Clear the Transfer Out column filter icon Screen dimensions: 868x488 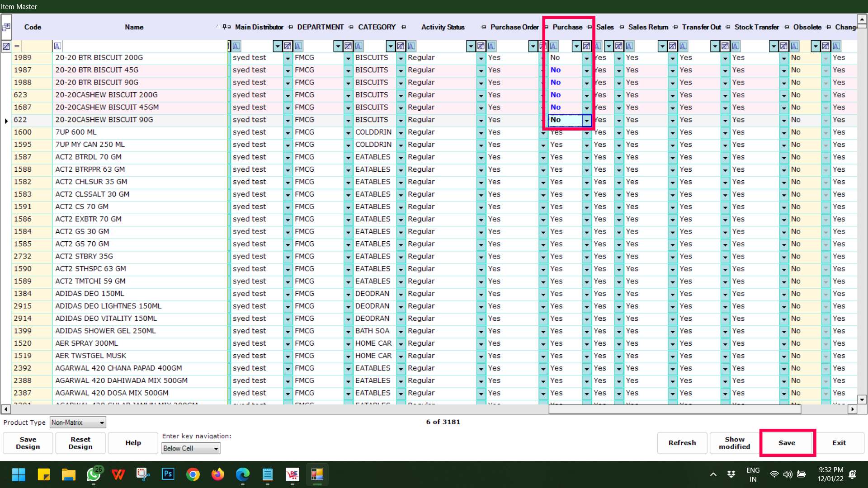coord(725,46)
